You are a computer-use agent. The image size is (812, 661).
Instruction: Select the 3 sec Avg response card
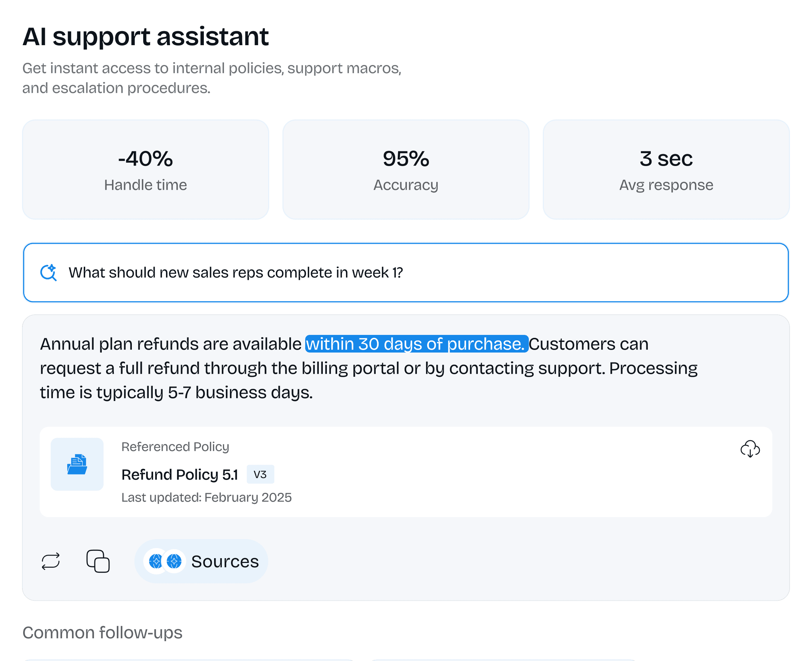pyautogui.click(x=666, y=169)
